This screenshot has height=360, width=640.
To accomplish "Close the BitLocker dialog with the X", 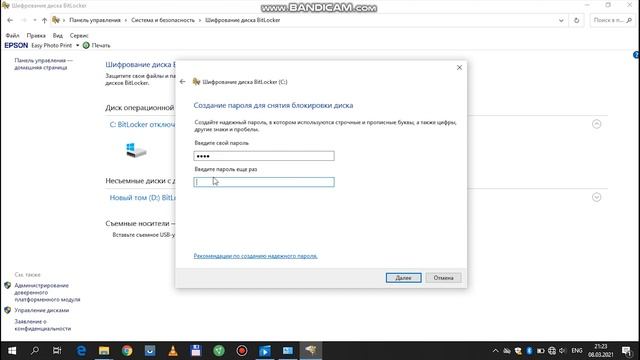I will (x=459, y=67).
